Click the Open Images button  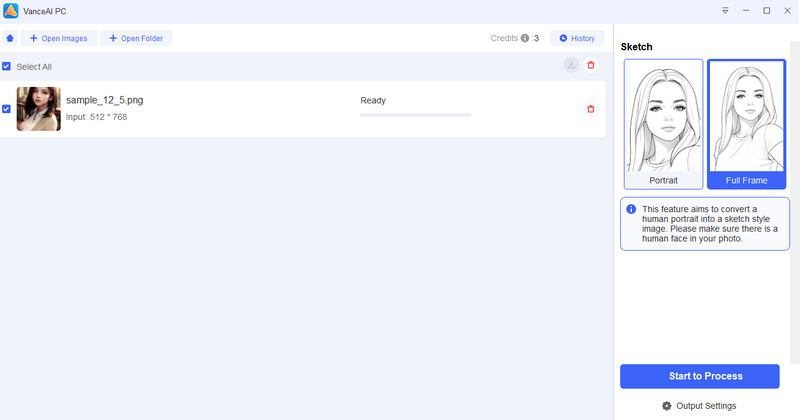pos(58,38)
